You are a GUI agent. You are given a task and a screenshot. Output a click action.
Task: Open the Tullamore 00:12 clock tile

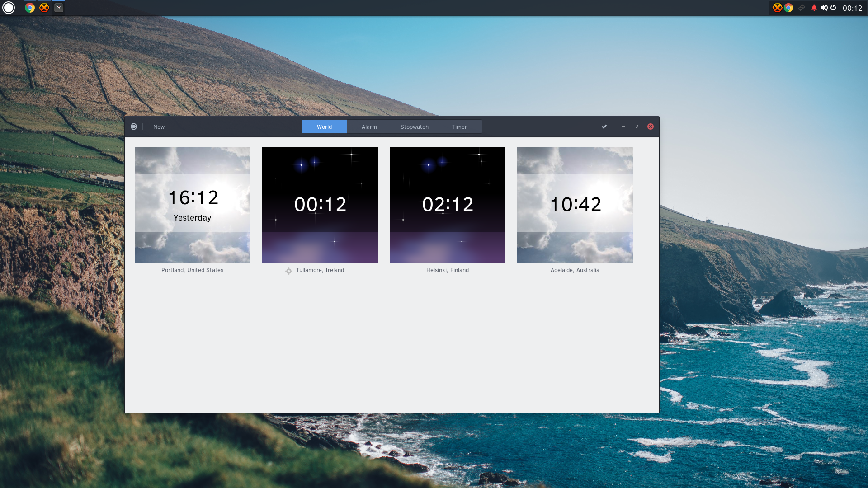[x=320, y=205]
